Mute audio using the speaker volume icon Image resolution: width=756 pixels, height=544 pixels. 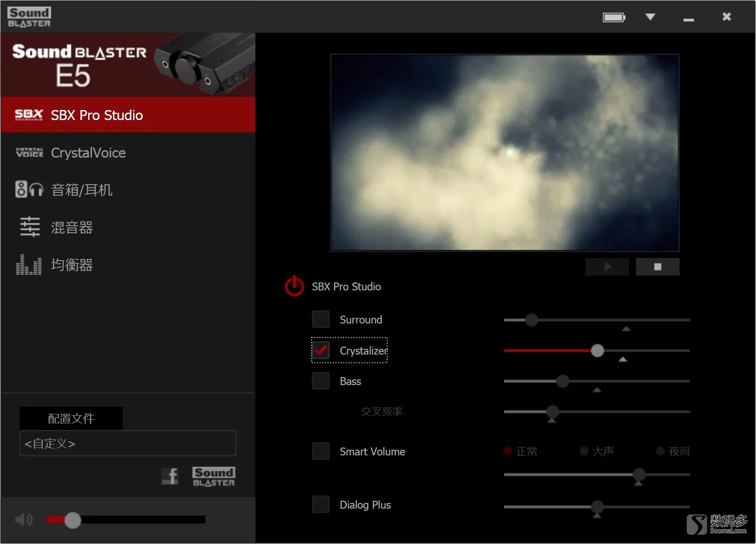24,520
